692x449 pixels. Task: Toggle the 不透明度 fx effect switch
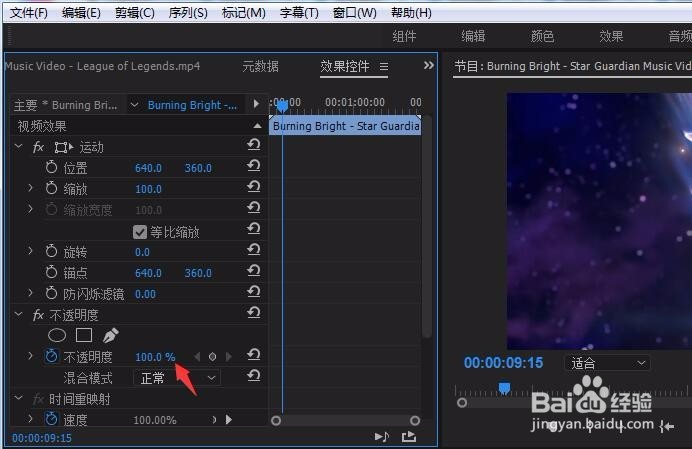coord(38,315)
